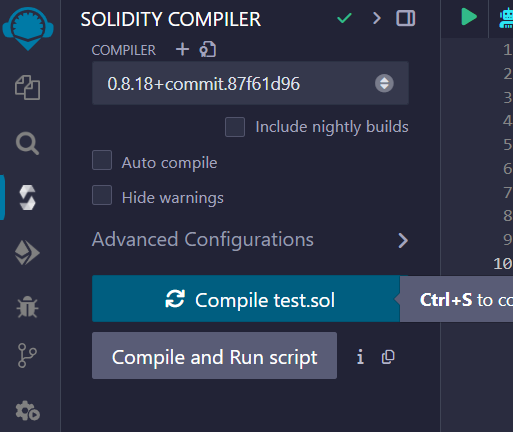Open the plugin manager settings icon
Image resolution: width=513 pixels, height=432 pixels.
tap(28, 411)
